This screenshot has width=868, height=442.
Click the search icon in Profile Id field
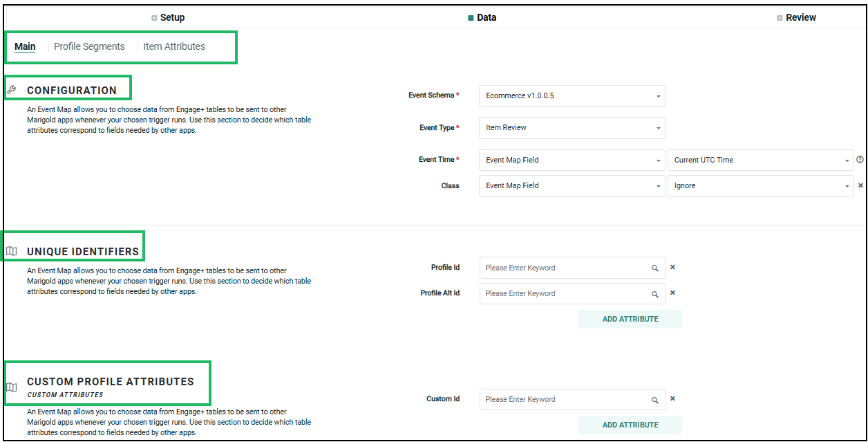click(654, 268)
